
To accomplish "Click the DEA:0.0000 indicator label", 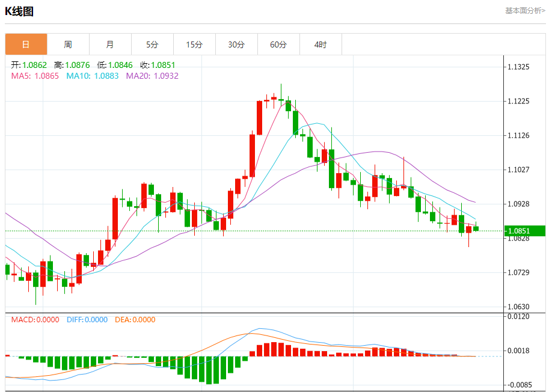I will click(x=135, y=319).
